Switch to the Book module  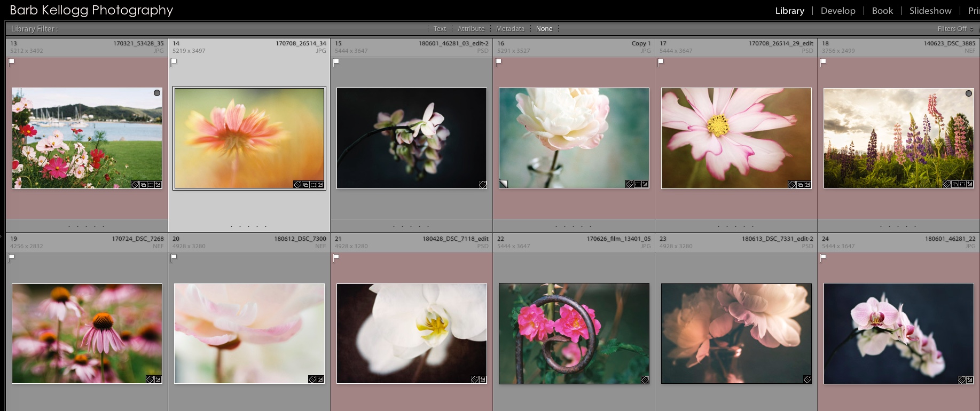882,11
